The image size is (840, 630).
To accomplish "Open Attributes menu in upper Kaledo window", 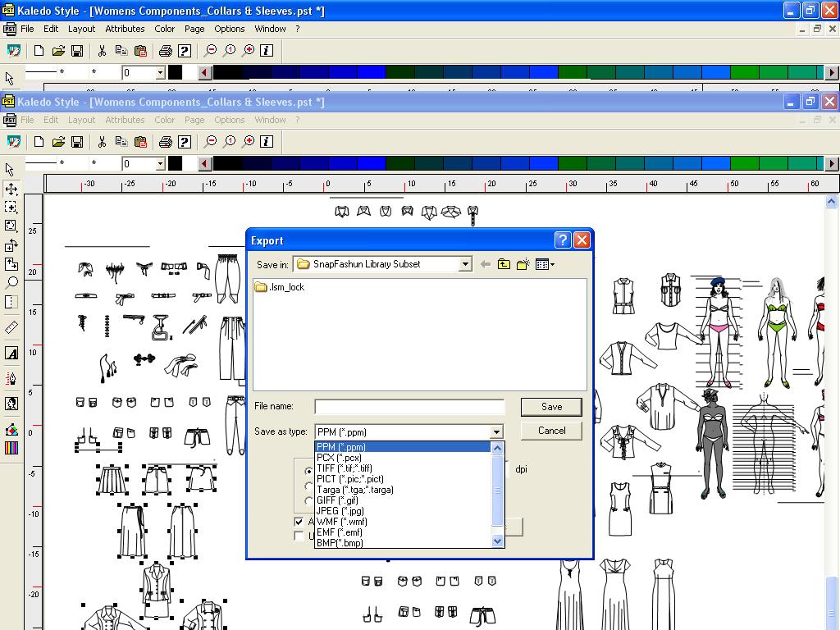I will coord(125,29).
